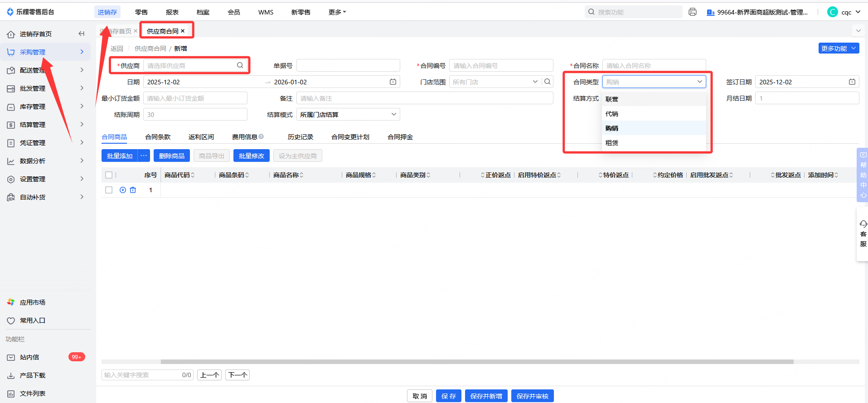Screen dimensions: 868x403
Task: Click the help question icon beside 费用信息
Action: pos(261,137)
